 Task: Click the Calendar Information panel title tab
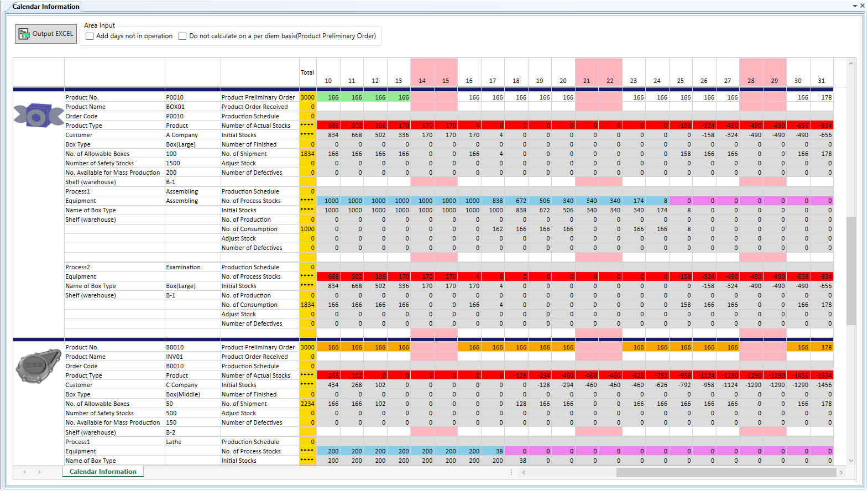[46, 7]
